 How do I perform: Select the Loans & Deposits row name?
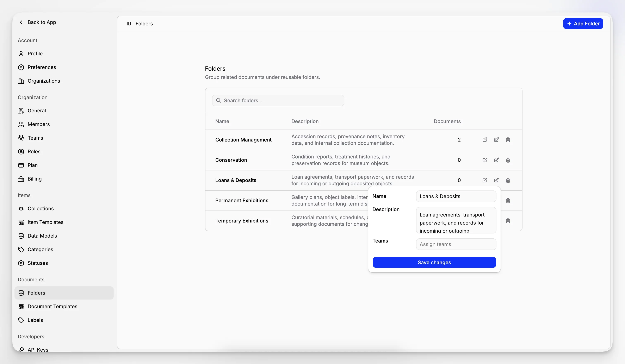click(236, 180)
